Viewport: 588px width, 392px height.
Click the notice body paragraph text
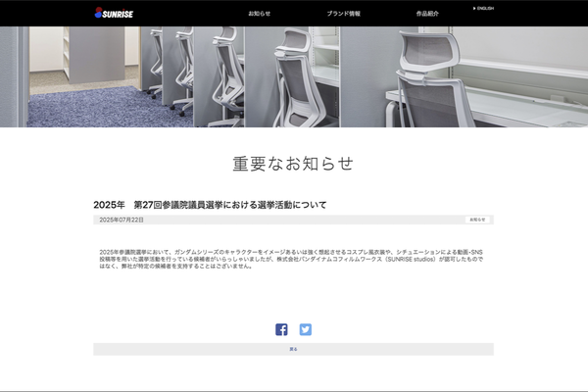tap(291, 259)
